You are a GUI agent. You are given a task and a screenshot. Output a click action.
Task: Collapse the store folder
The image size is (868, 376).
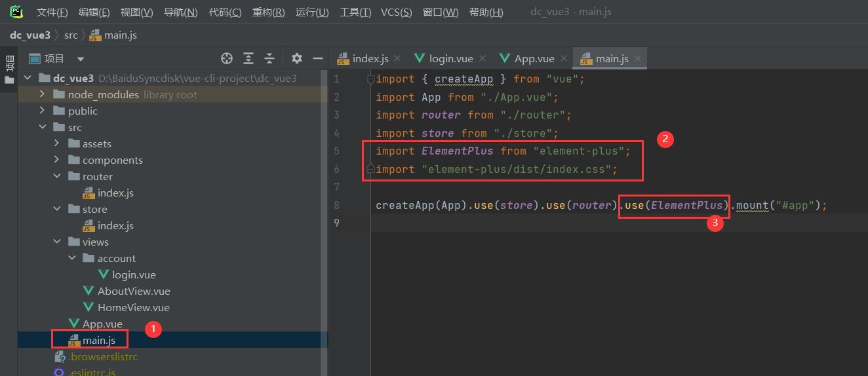click(56, 209)
